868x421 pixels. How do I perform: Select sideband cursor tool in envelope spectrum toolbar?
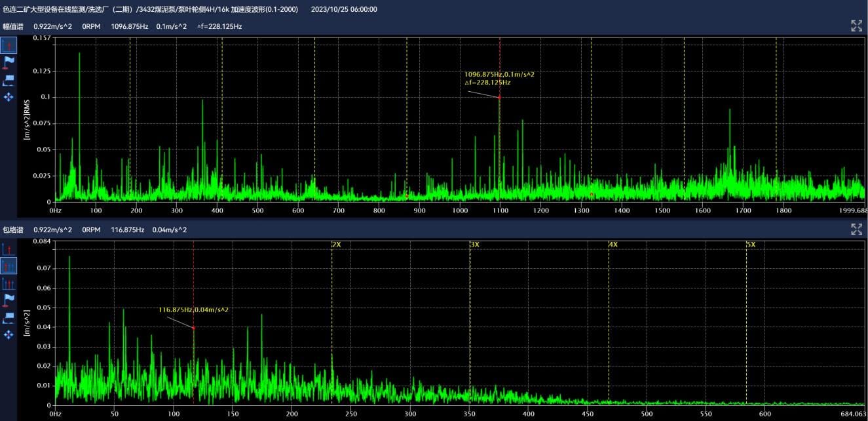tap(9, 283)
